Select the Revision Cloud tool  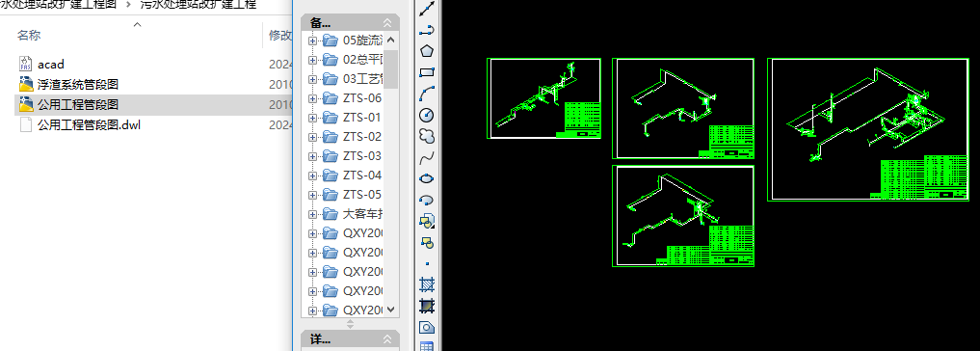coord(427,136)
